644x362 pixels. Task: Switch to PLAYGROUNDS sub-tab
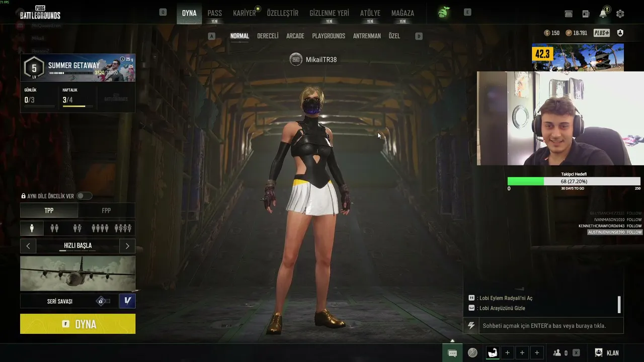pos(329,36)
